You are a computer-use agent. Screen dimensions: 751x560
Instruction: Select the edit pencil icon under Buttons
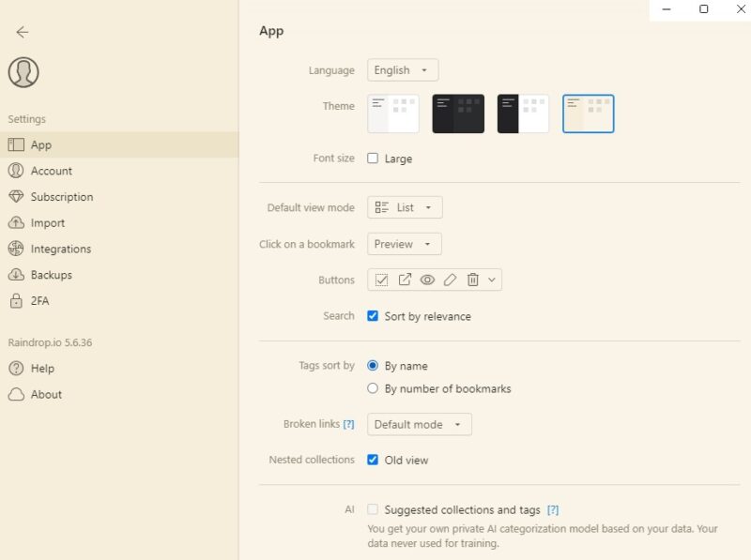click(451, 280)
